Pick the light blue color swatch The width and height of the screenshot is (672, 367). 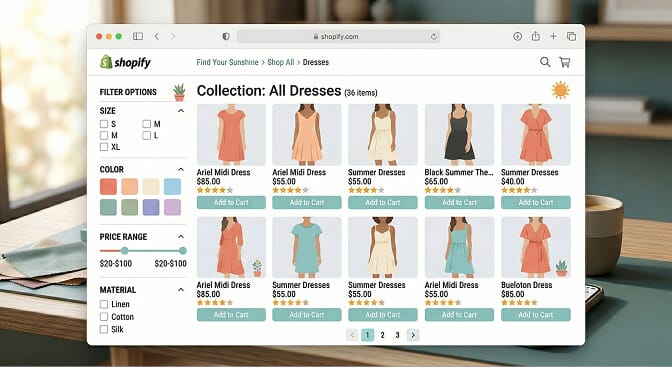coord(172,187)
